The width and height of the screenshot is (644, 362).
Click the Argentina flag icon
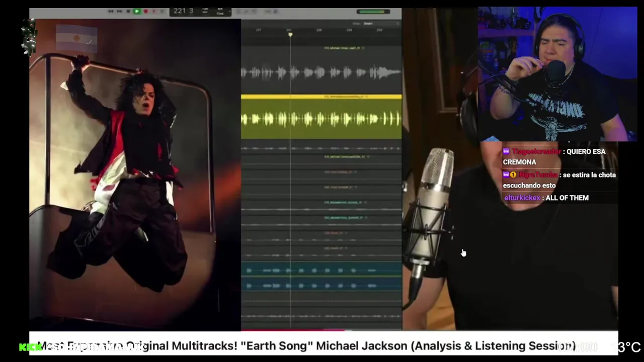tap(76, 38)
